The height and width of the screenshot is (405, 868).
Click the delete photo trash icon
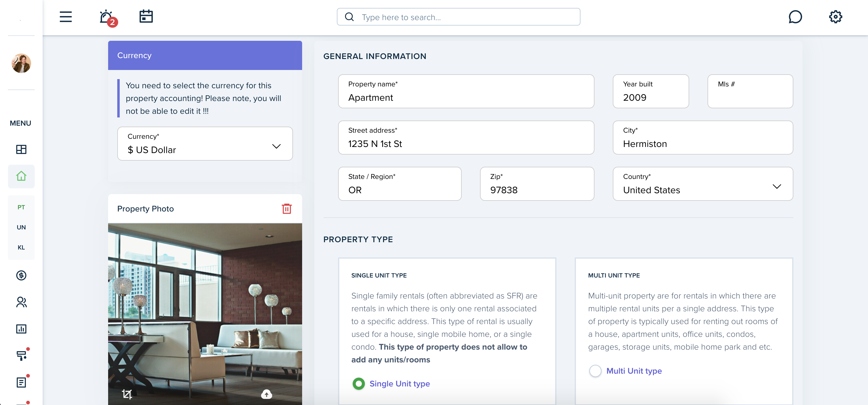point(287,209)
